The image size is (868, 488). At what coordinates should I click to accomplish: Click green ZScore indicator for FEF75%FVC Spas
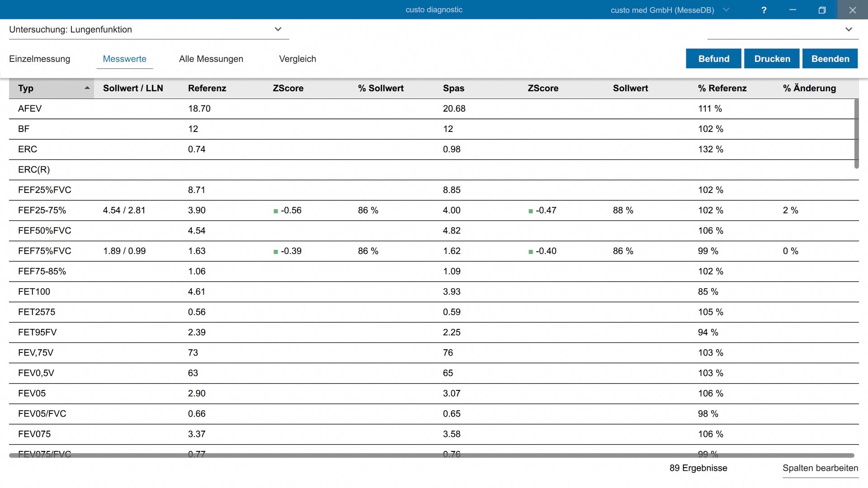[x=531, y=252]
